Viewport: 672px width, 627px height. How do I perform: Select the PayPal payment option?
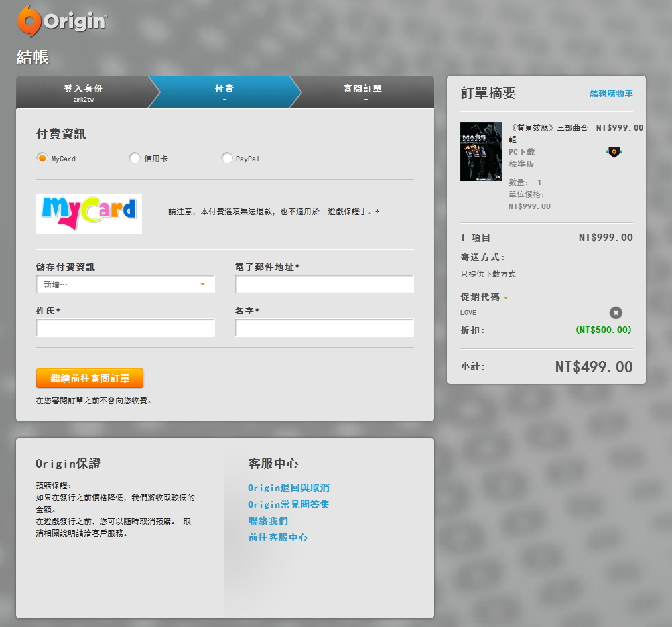227,158
